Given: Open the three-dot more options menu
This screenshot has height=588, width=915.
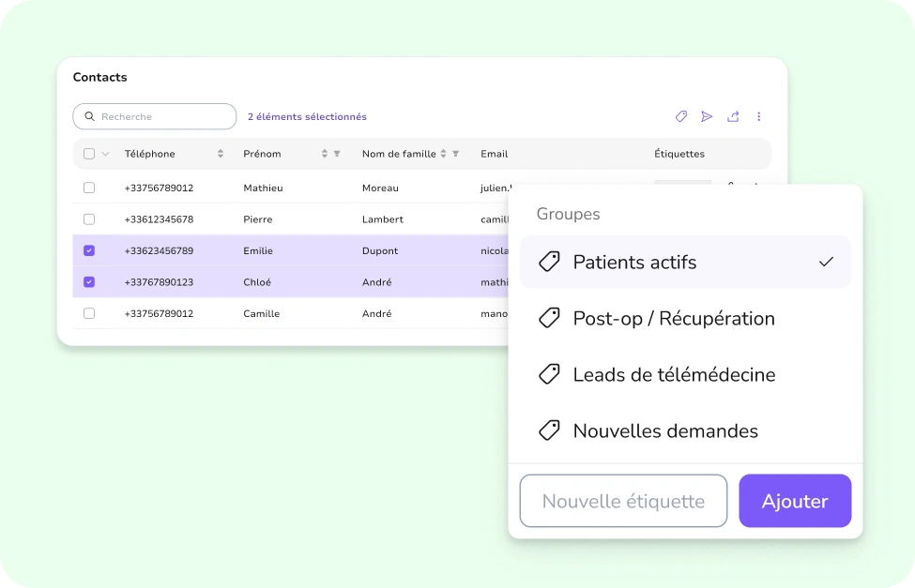Looking at the screenshot, I should point(759,116).
